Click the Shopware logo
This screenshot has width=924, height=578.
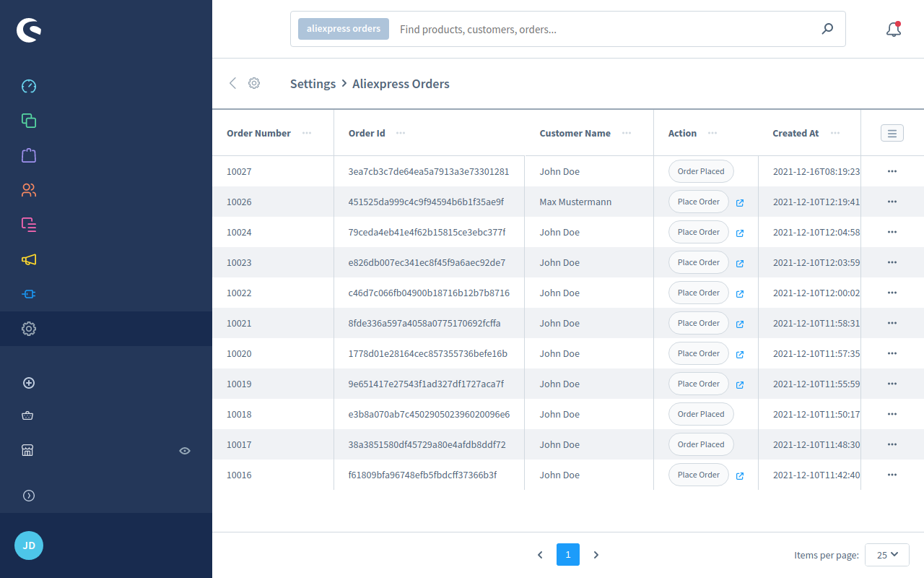[29, 30]
